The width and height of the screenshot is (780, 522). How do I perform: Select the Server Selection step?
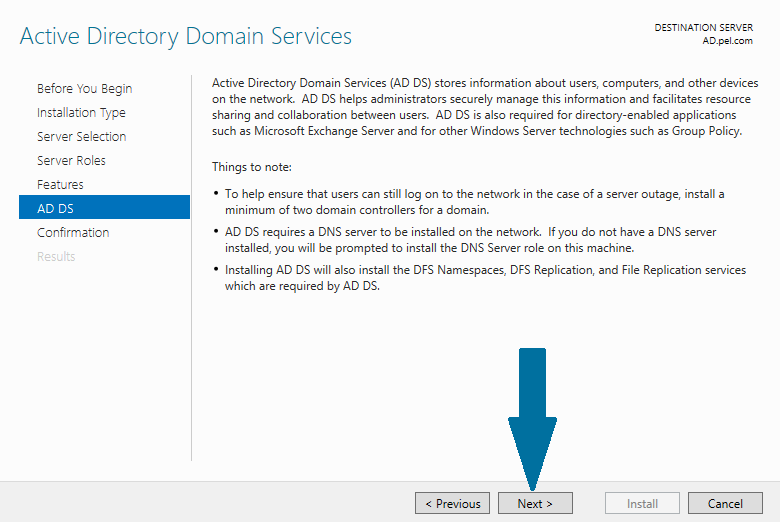(x=82, y=136)
